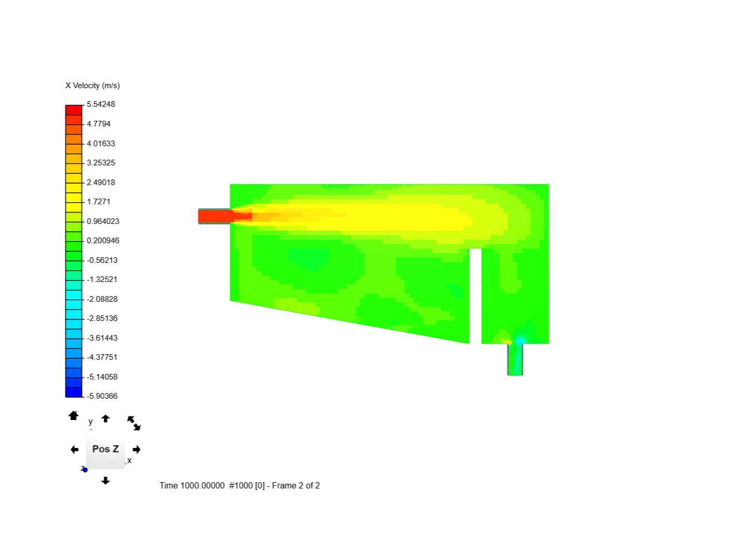Click the legend value -5.14058
This screenshot has height=560, width=747.
[102, 377]
